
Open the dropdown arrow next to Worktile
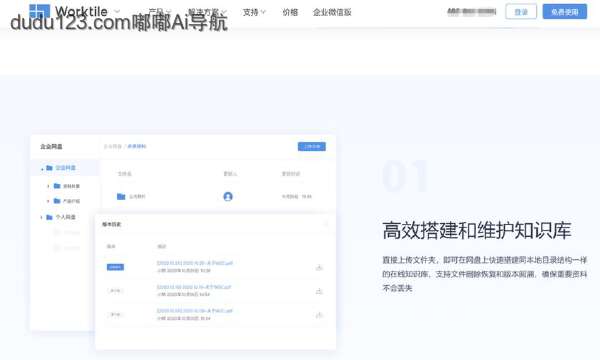pyautogui.click(x=117, y=11)
